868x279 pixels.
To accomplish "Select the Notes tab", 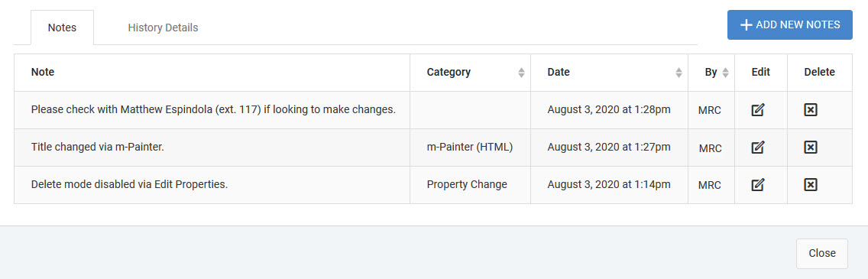I will tap(62, 27).
